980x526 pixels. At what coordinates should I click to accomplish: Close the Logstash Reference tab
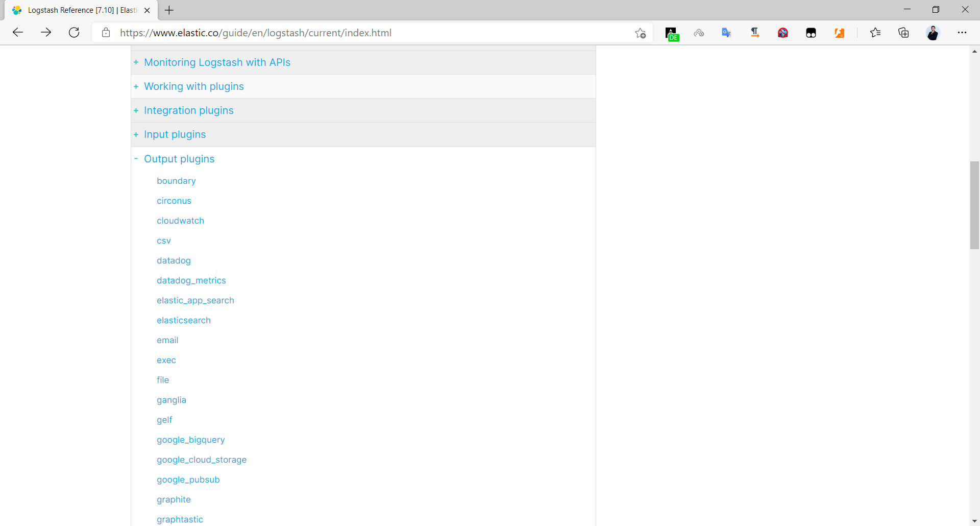tap(147, 10)
